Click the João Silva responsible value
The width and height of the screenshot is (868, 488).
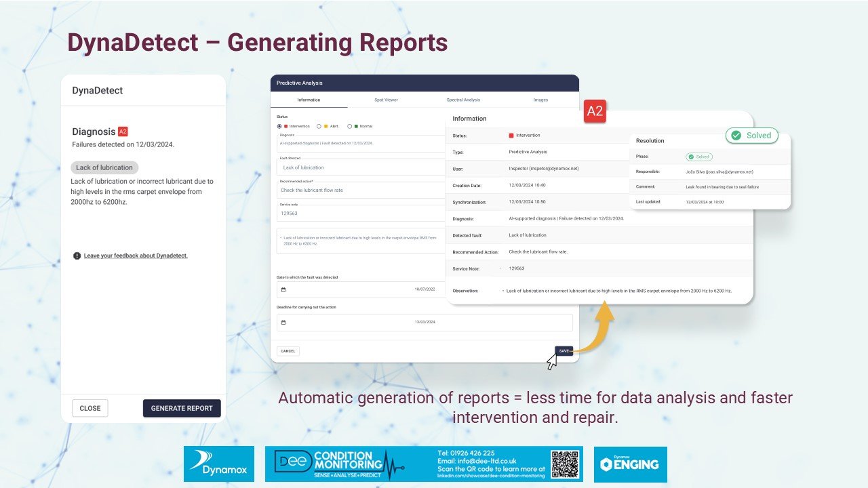(719, 172)
